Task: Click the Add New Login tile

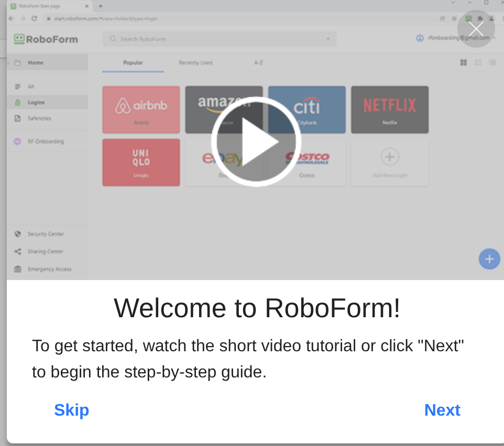Action: [x=390, y=162]
